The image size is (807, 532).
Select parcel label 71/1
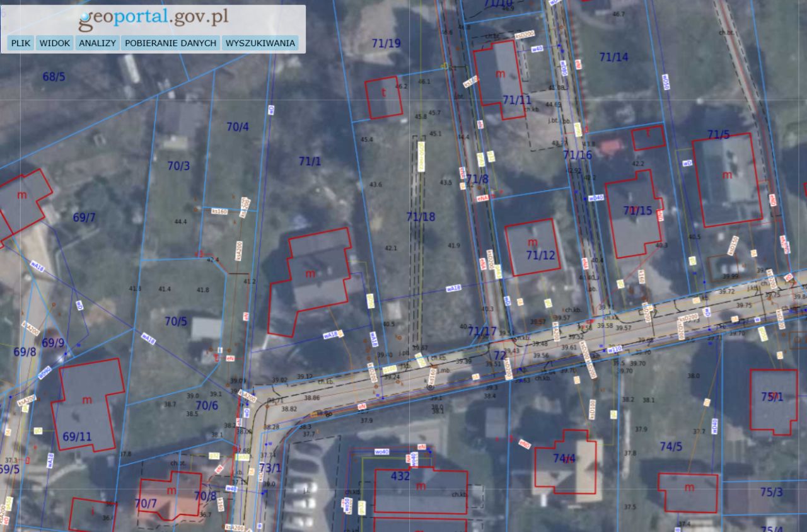[310, 161]
